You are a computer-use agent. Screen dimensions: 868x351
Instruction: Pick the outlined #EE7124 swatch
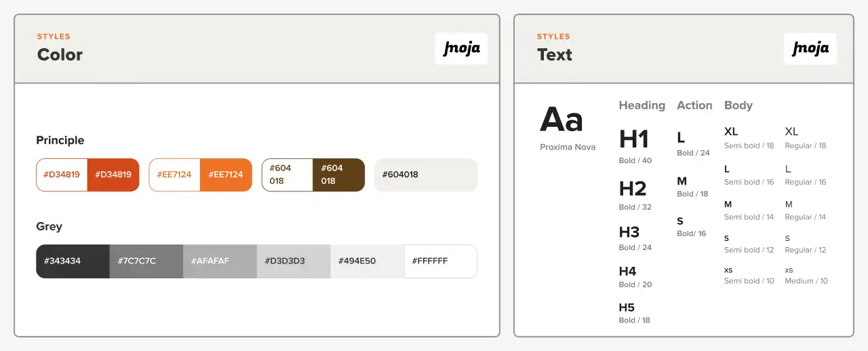pyautogui.click(x=174, y=174)
